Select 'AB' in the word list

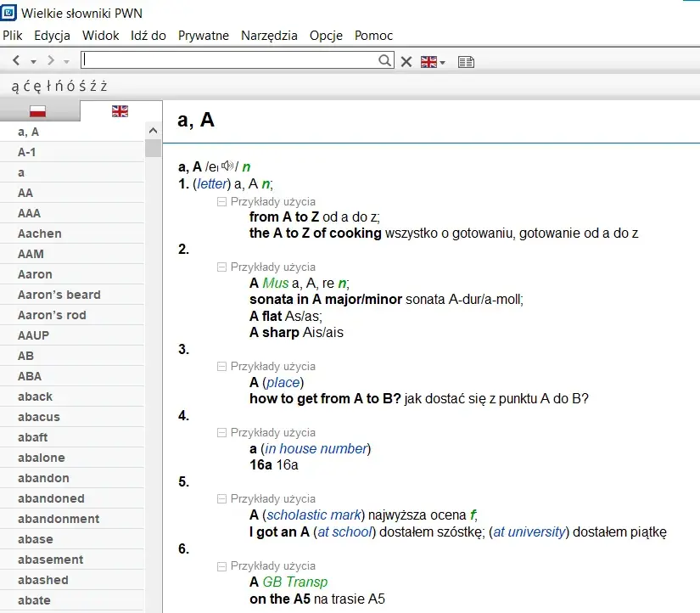point(72,356)
